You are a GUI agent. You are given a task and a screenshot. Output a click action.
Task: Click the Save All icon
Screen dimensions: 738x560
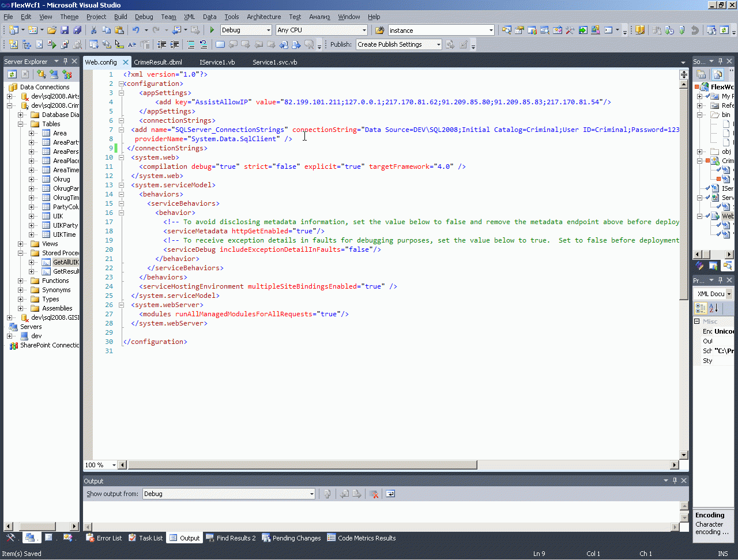coord(77,30)
